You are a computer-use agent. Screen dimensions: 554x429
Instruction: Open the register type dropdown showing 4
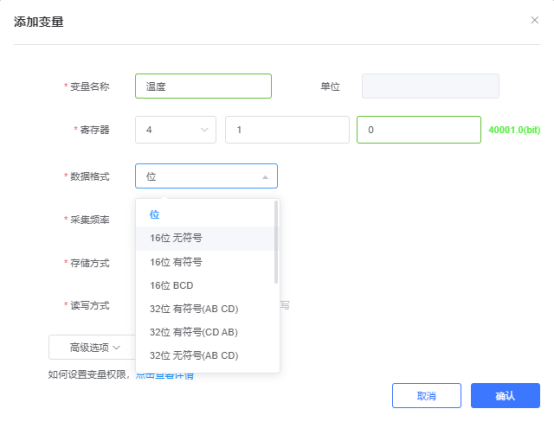click(176, 130)
